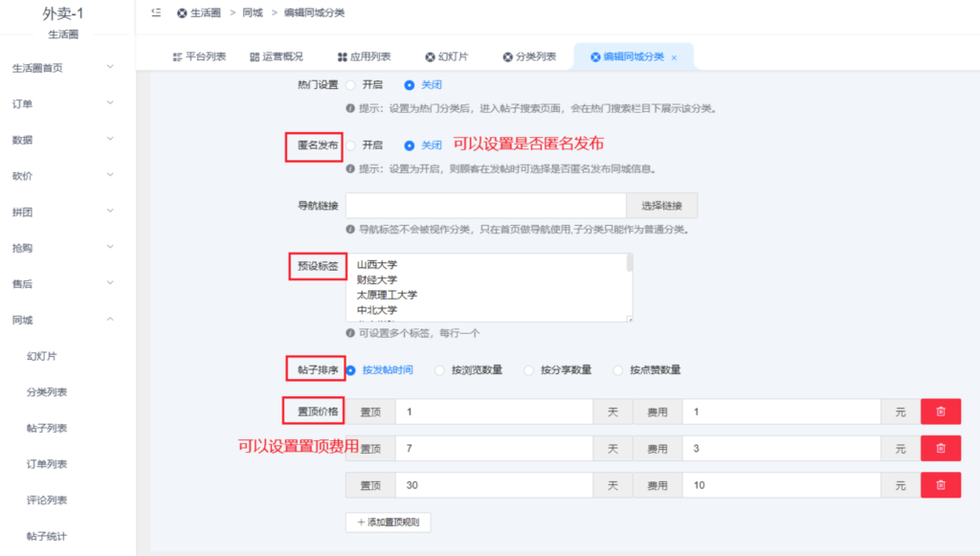The width and height of the screenshot is (980, 556).
Task: Click 添加置顶规则 to add a rule
Action: [x=388, y=522]
